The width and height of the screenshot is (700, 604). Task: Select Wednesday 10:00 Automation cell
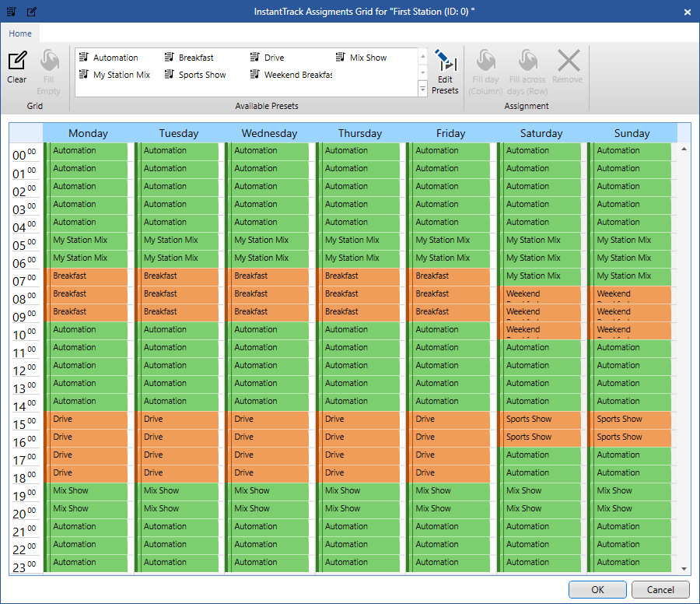click(x=267, y=331)
